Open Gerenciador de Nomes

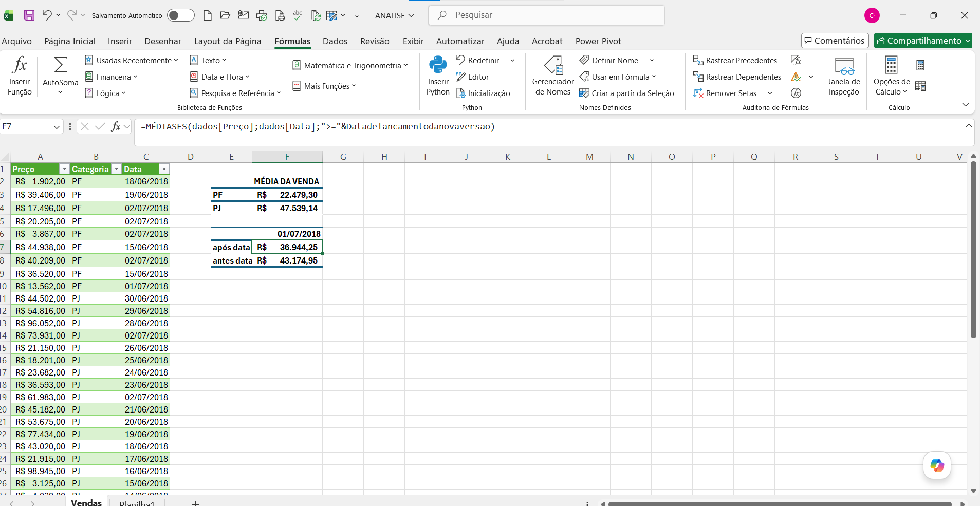tap(553, 76)
